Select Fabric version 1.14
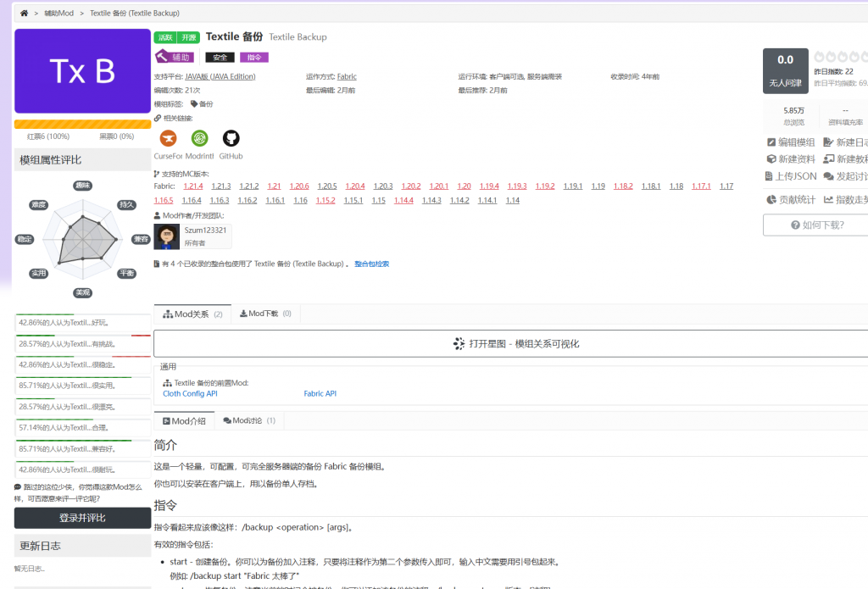 513,200
